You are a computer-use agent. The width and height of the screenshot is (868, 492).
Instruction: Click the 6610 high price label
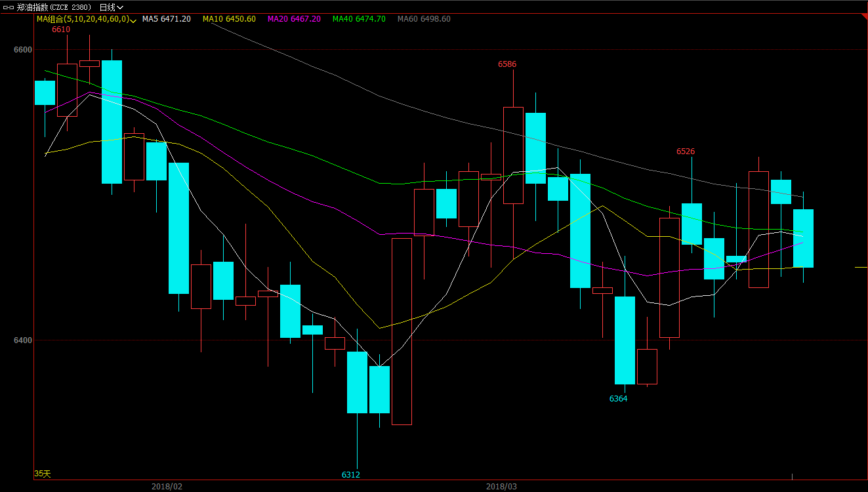pos(61,30)
